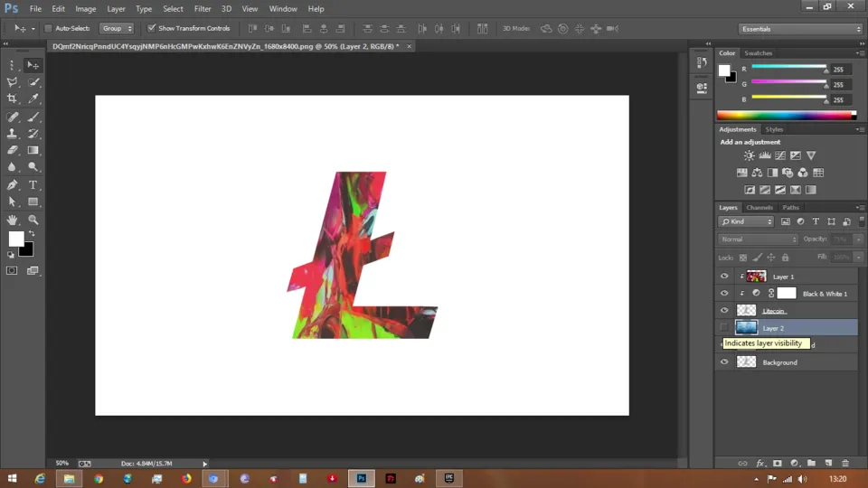The width and height of the screenshot is (868, 488).
Task: Add a Hue/Saturation adjustment
Action: [741, 173]
